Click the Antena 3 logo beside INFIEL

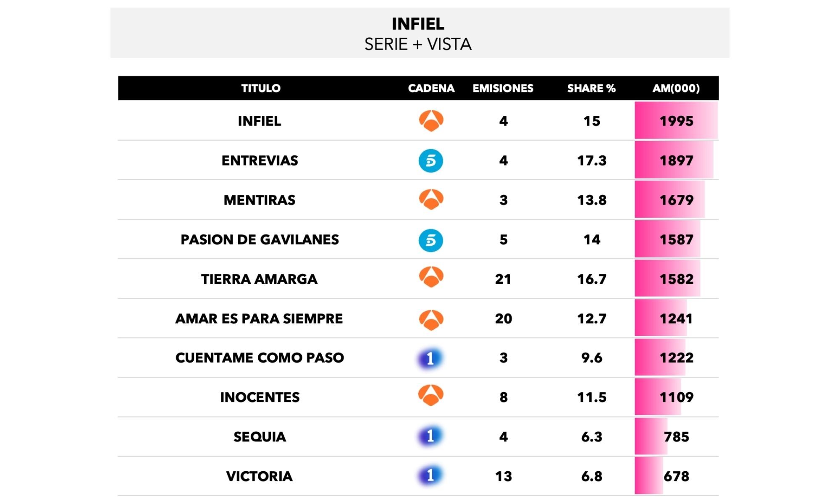pos(431,121)
